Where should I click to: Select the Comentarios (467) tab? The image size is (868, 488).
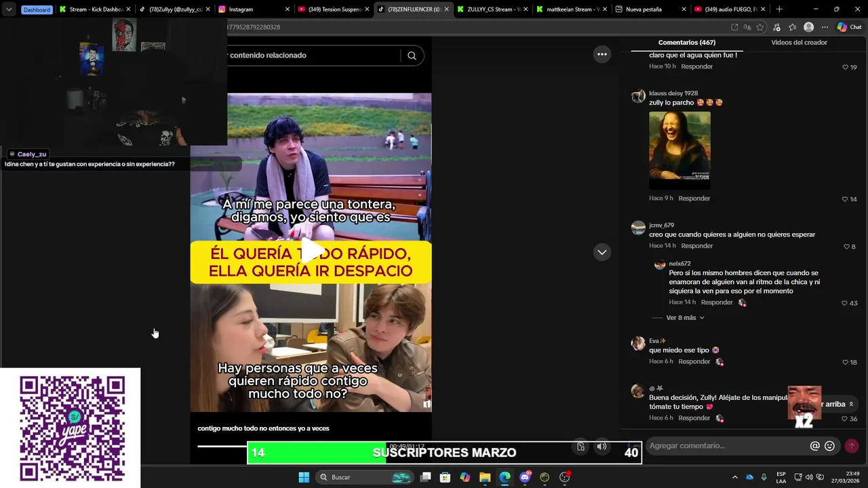686,42
